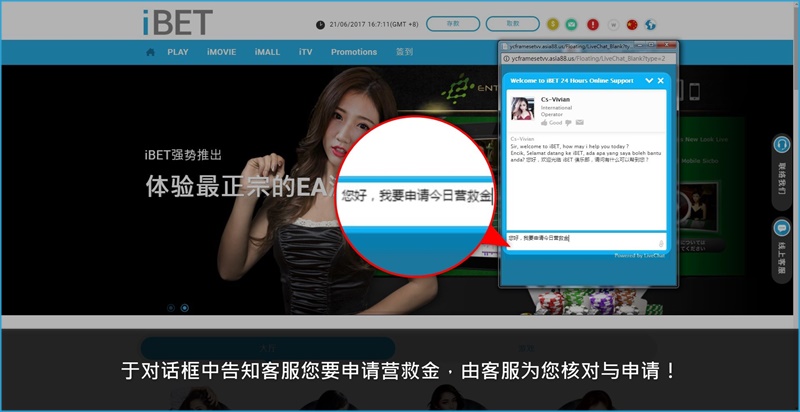This screenshot has width=800, height=412.
Task: Click the site info icon in the popup URL bar
Action: point(506,59)
